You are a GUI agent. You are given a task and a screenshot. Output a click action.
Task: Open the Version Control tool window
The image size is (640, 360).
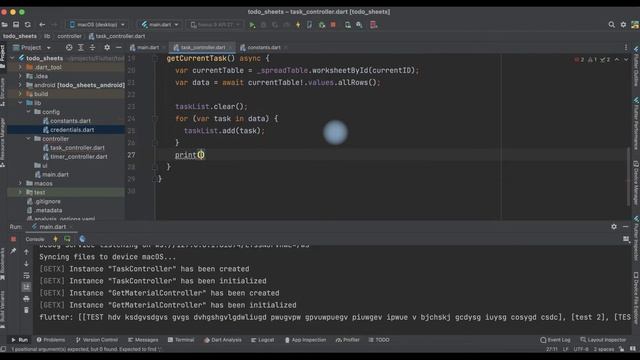97,340
